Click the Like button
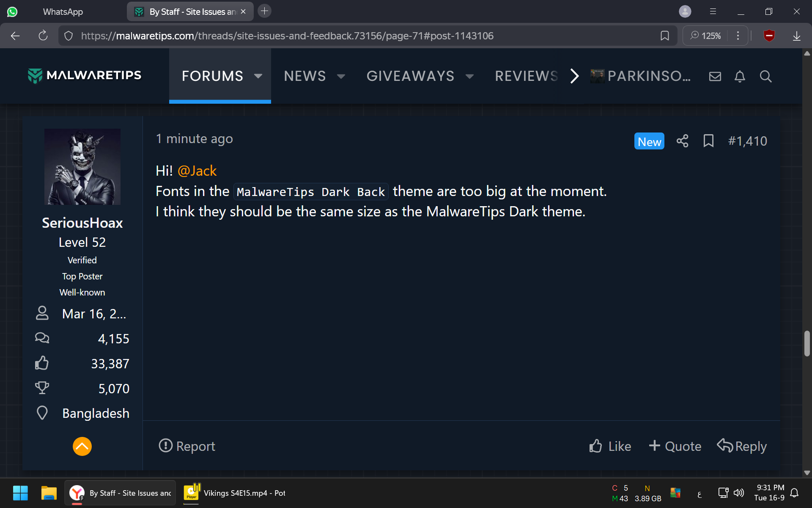Viewport: 812px width, 508px height. pos(610,446)
